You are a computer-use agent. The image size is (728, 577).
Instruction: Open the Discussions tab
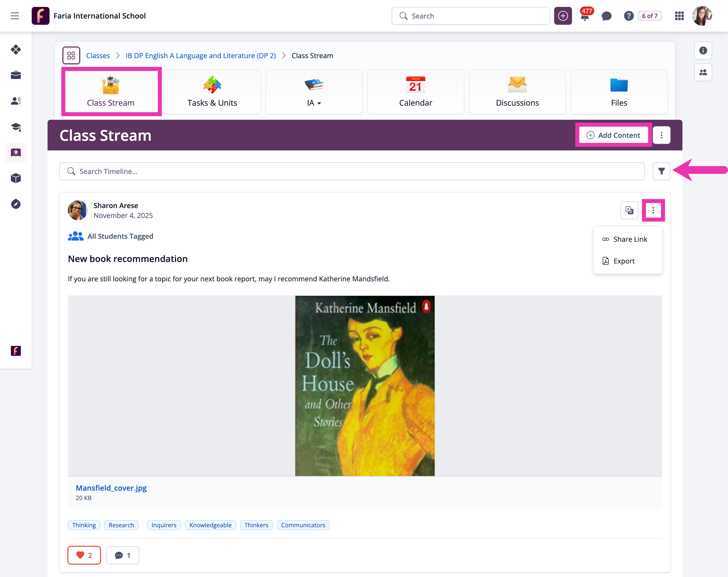(517, 92)
